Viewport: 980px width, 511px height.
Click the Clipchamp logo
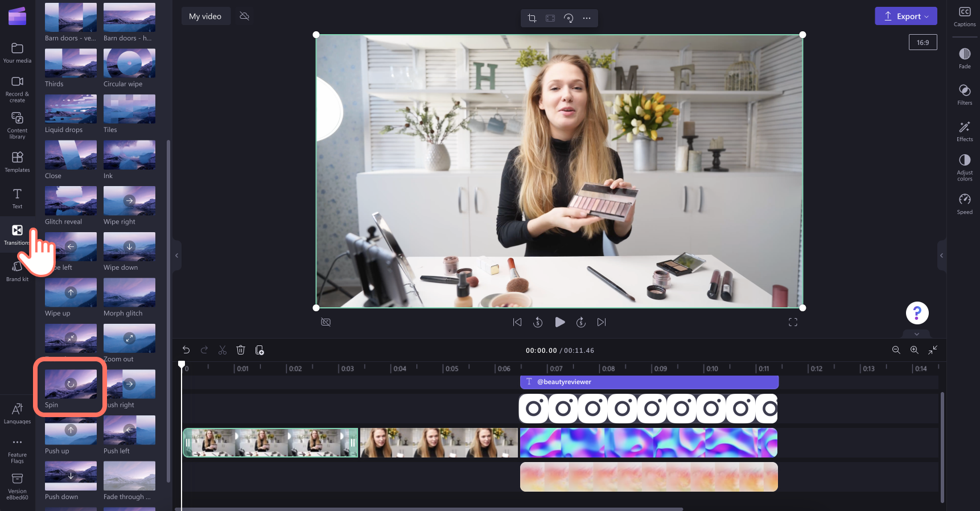(x=17, y=16)
